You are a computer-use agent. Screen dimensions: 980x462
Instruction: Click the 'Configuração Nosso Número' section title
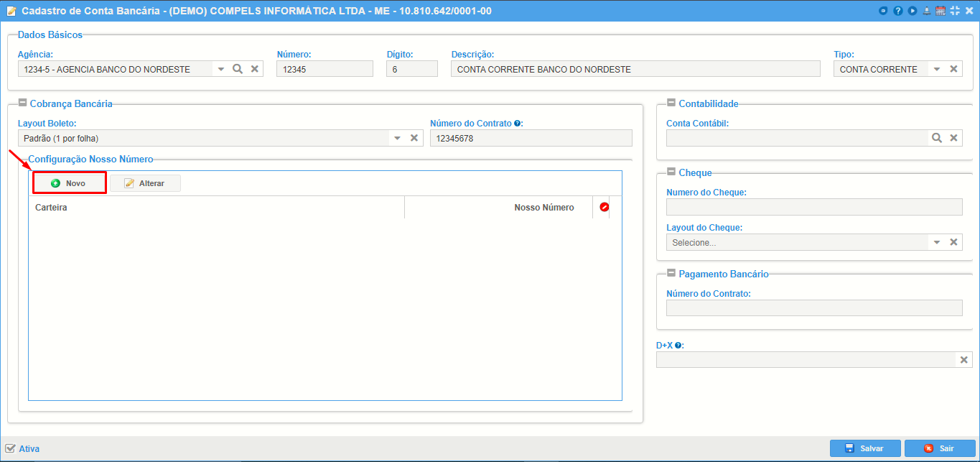click(90, 159)
